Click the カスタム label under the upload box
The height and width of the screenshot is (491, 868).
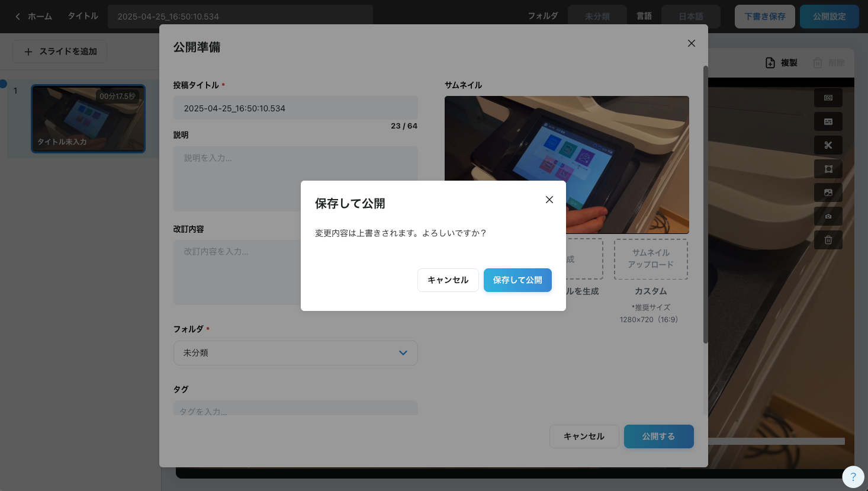(651, 291)
